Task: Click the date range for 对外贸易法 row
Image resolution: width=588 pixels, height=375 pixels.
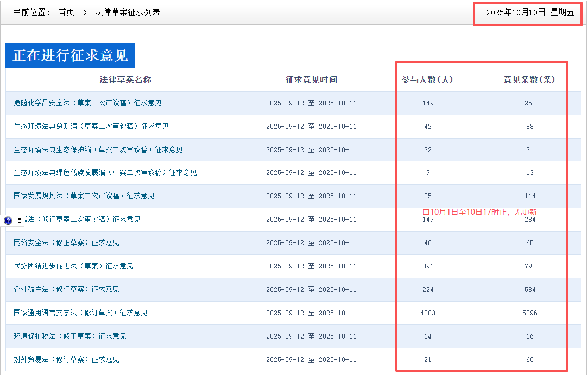Action: pyautogui.click(x=311, y=360)
